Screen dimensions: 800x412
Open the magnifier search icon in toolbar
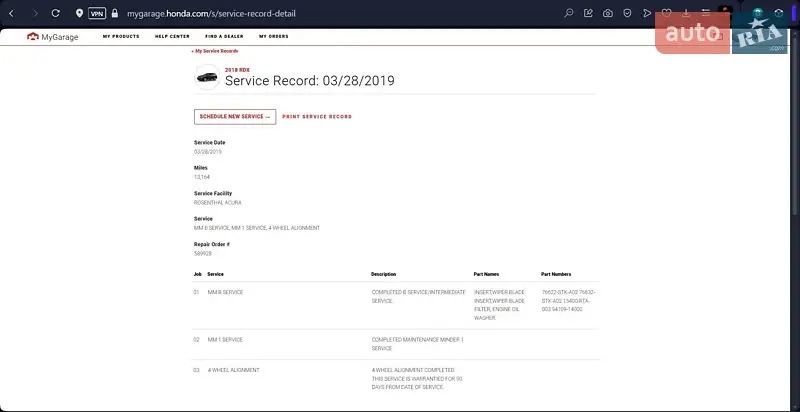pos(569,14)
